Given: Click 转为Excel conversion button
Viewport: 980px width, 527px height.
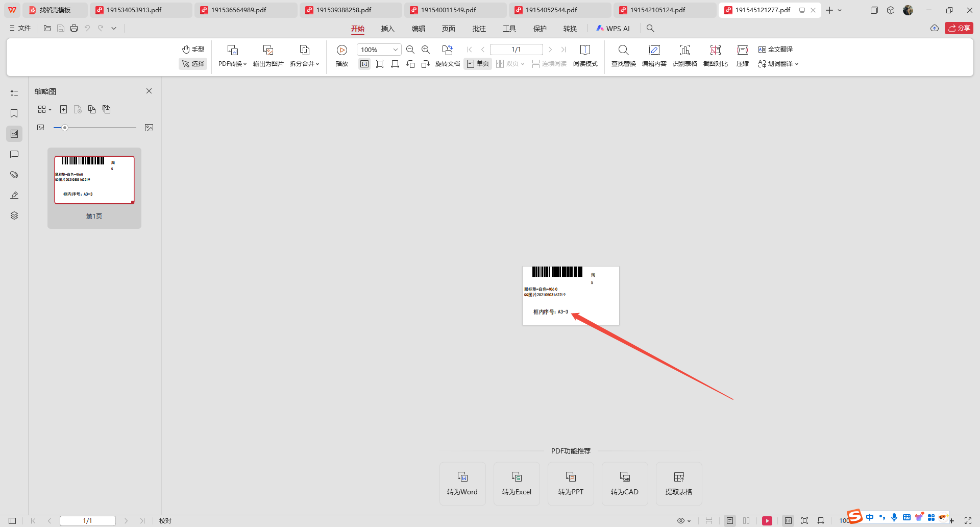Looking at the screenshot, I should point(517,484).
